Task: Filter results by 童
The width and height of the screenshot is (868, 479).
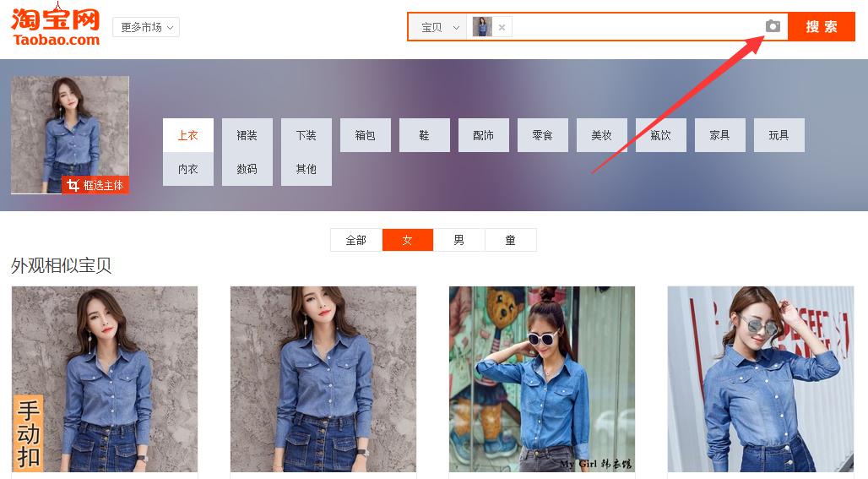Action: coord(511,240)
